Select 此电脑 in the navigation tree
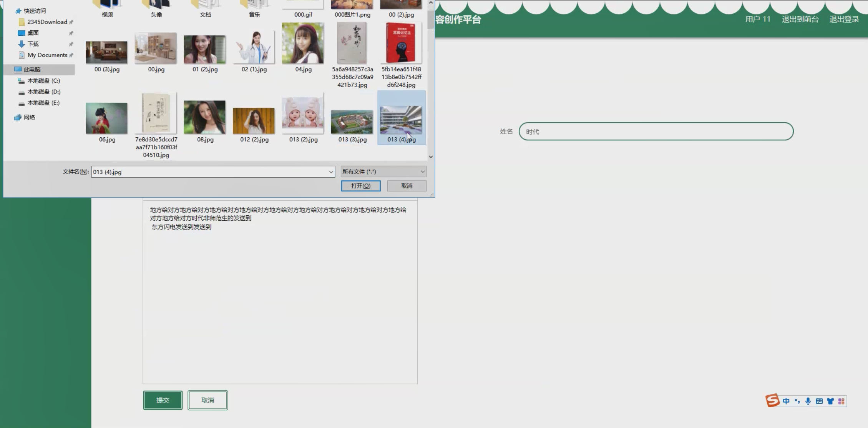Screen dimensions: 868x428 click(32, 70)
